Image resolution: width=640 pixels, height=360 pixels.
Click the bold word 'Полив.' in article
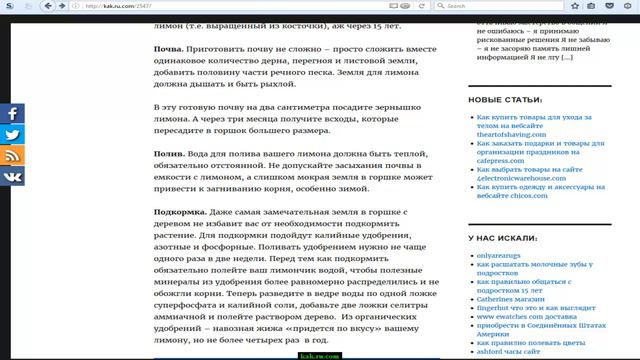(169, 154)
